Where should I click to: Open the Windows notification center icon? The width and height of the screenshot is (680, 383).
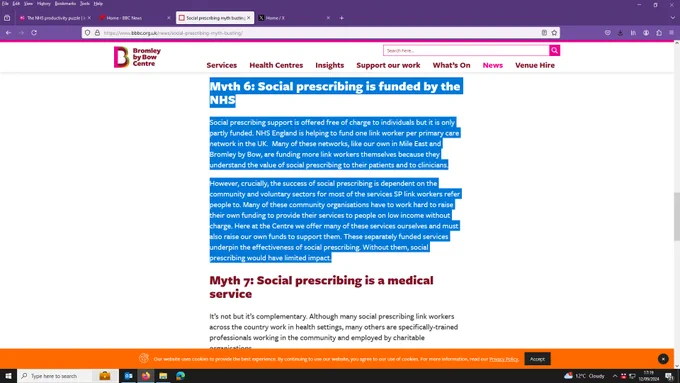[x=670, y=376]
